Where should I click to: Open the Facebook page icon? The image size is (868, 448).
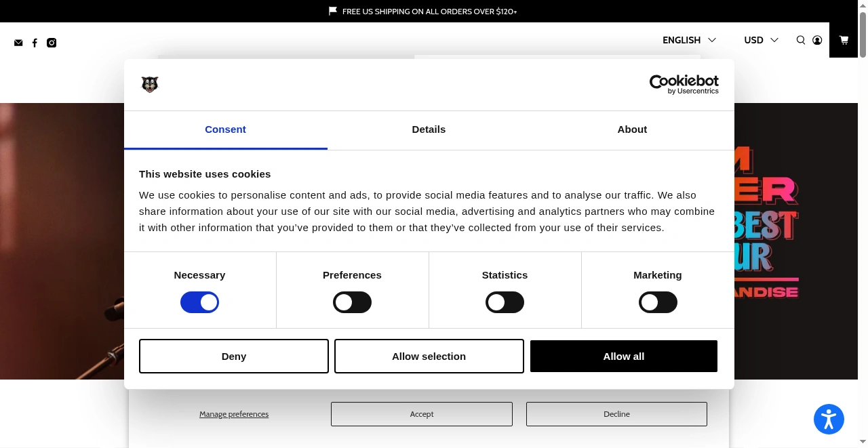click(35, 43)
